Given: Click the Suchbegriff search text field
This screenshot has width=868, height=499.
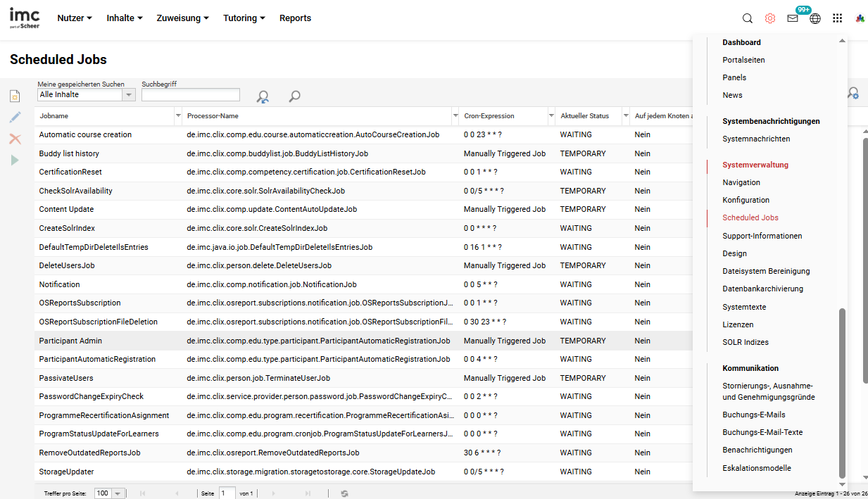Looking at the screenshot, I should tap(191, 94).
